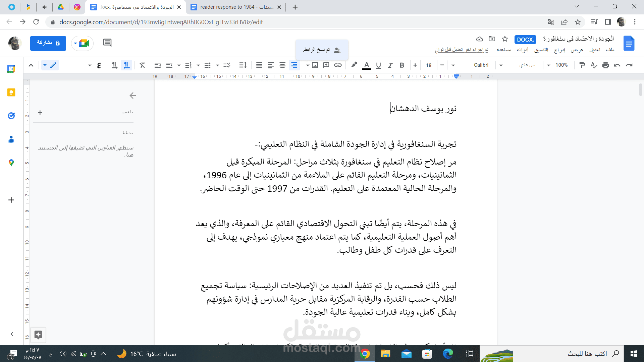
Task: Open Google Keep in the side panel
Action: [11, 93]
